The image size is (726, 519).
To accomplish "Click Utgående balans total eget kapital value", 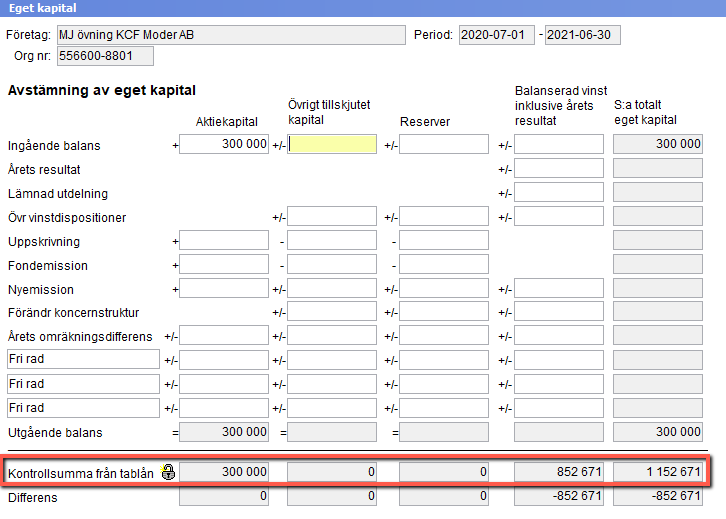I will click(x=658, y=432).
